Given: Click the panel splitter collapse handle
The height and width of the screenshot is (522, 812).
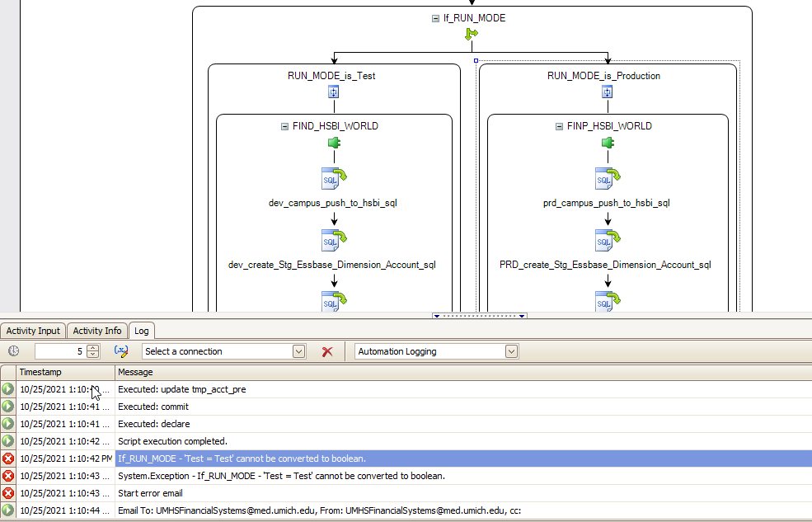Looking at the screenshot, I should point(480,316).
